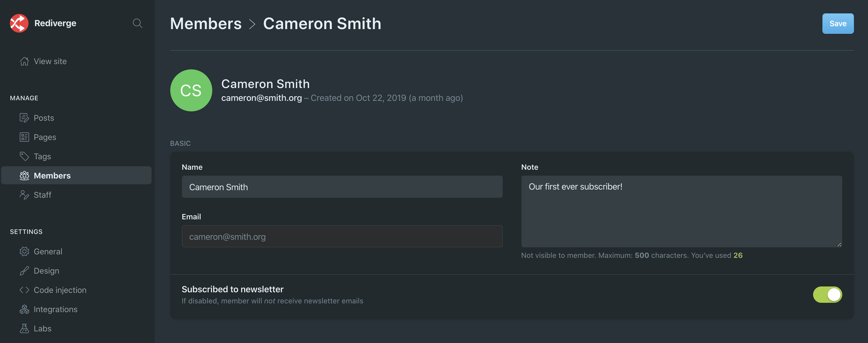Click the Members breadcrumb link
This screenshot has width=868, height=343.
(x=206, y=23)
